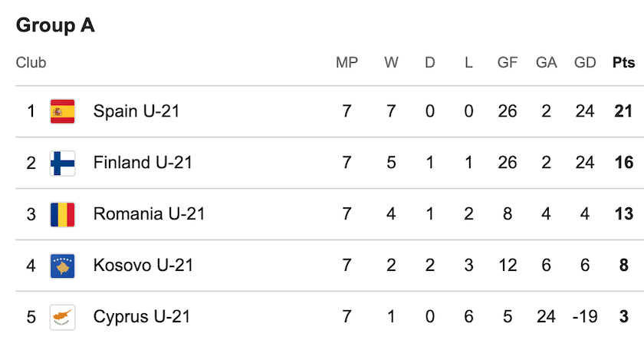This screenshot has height=360, width=644.
Task: Click the MP column header
Action: [347, 62]
